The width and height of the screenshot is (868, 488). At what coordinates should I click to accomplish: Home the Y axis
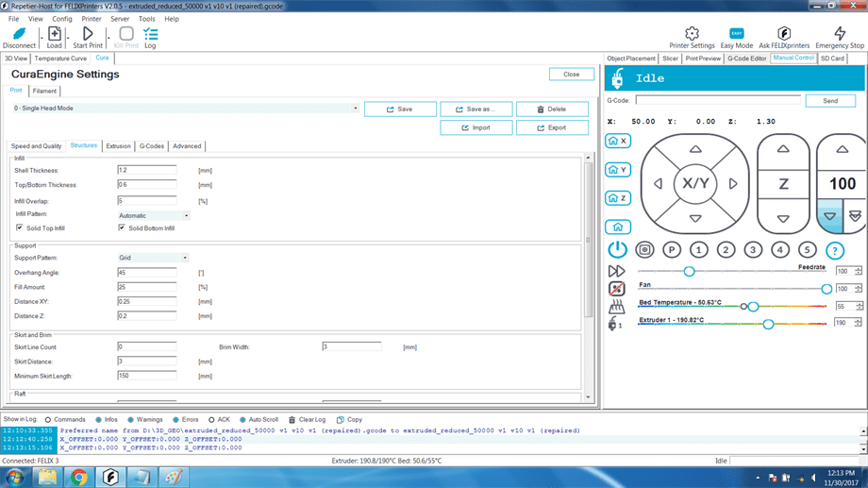click(x=618, y=170)
